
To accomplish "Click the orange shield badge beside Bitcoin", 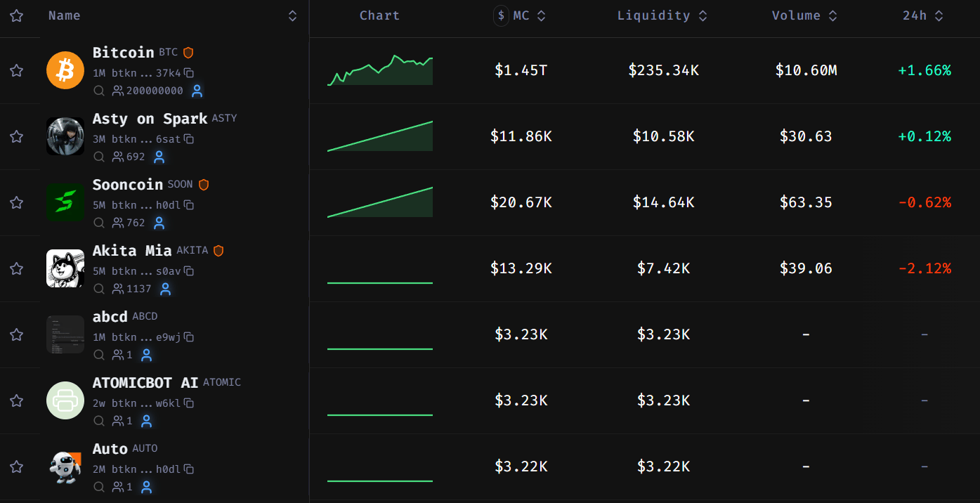I will (x=188, y=53).
